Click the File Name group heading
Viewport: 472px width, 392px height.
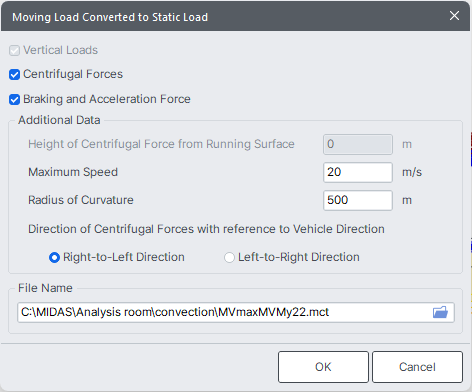45,288
